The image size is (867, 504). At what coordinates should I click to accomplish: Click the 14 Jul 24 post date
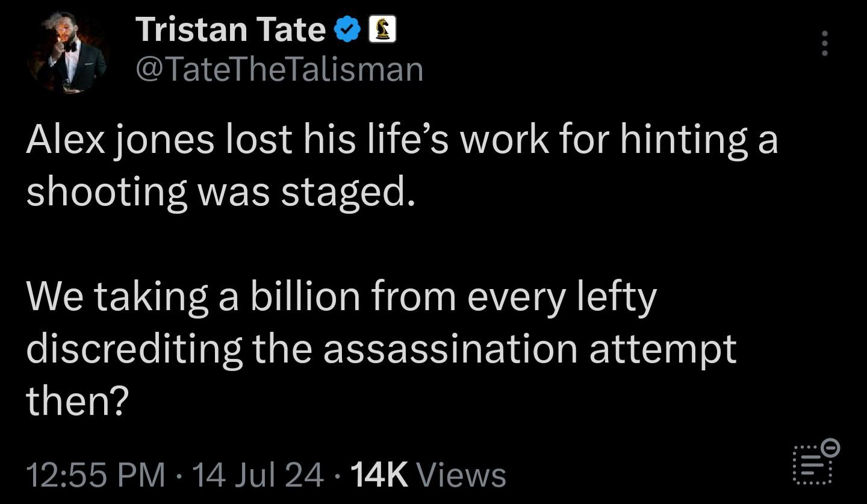(x=258, y=473)
